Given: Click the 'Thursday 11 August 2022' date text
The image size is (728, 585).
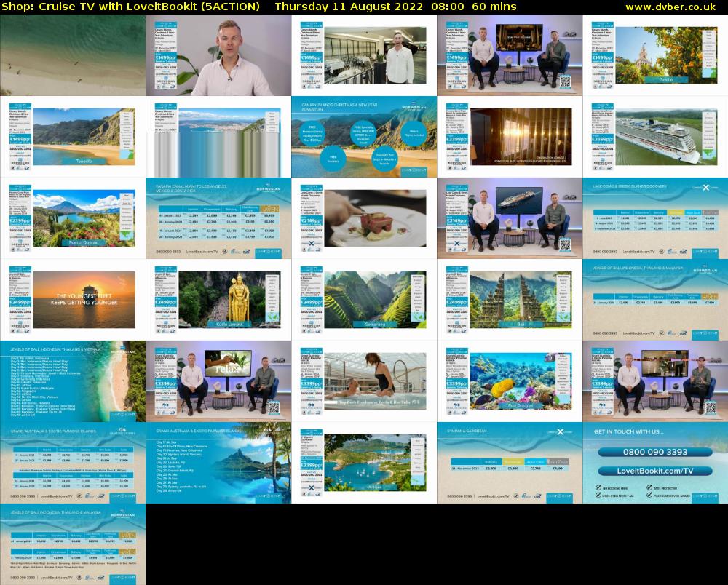Looking at the screenshot, I should (x=349, y=7).
